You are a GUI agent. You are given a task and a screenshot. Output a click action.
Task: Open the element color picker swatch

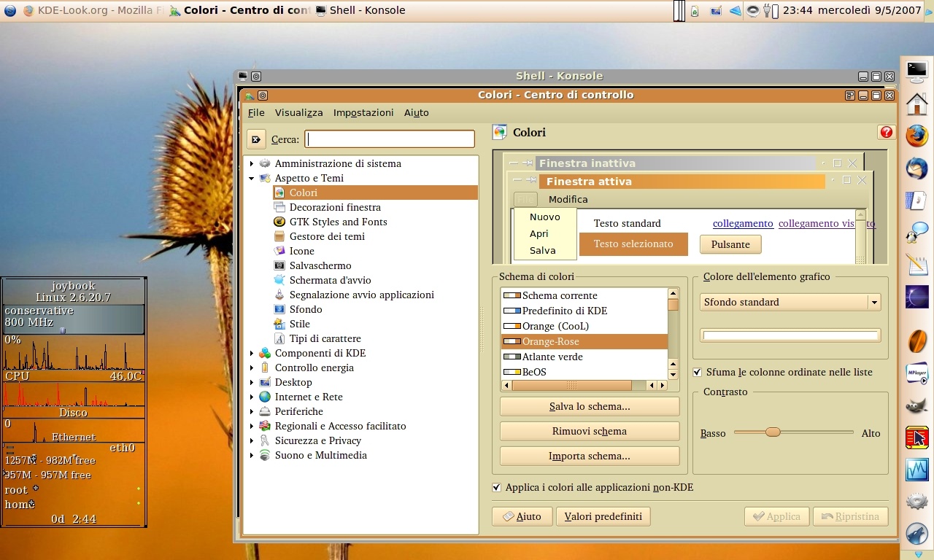pos(790,335)
